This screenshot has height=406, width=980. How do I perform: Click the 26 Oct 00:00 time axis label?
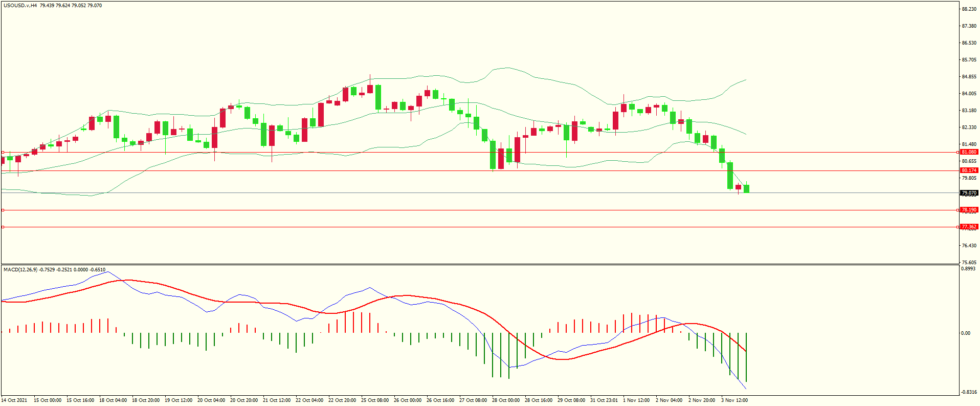408,400
